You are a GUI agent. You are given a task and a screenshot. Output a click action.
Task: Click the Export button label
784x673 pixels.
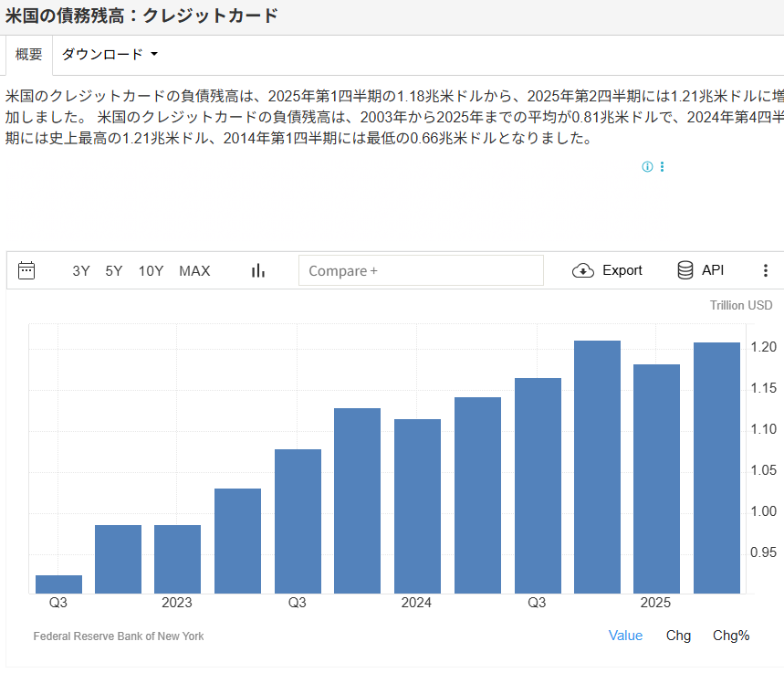tap(622, 270)
